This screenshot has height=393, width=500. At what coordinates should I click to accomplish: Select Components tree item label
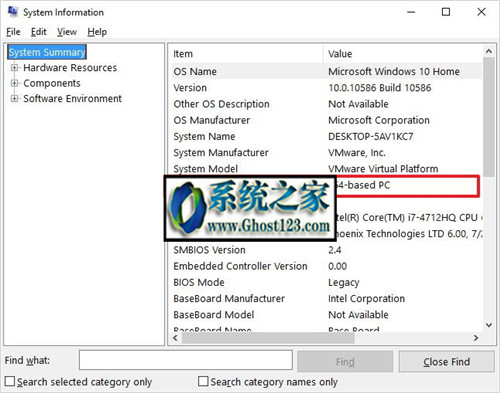point(52,83)
